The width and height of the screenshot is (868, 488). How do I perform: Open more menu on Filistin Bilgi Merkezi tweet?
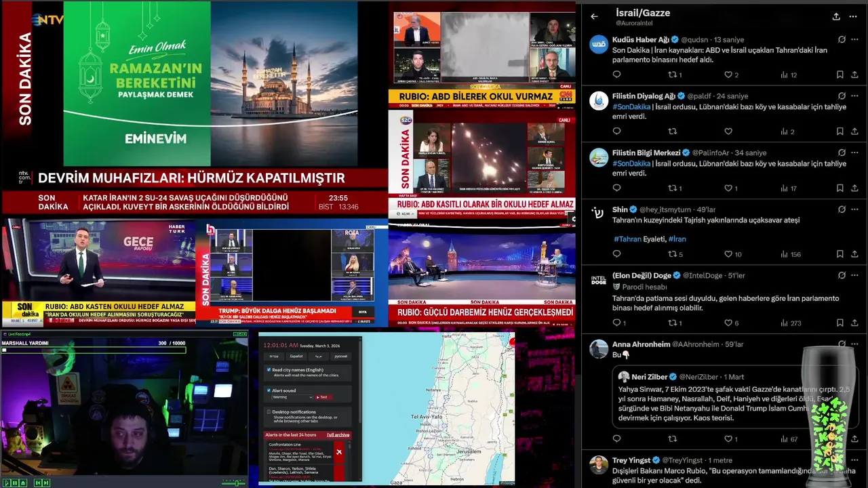[856, 152]
